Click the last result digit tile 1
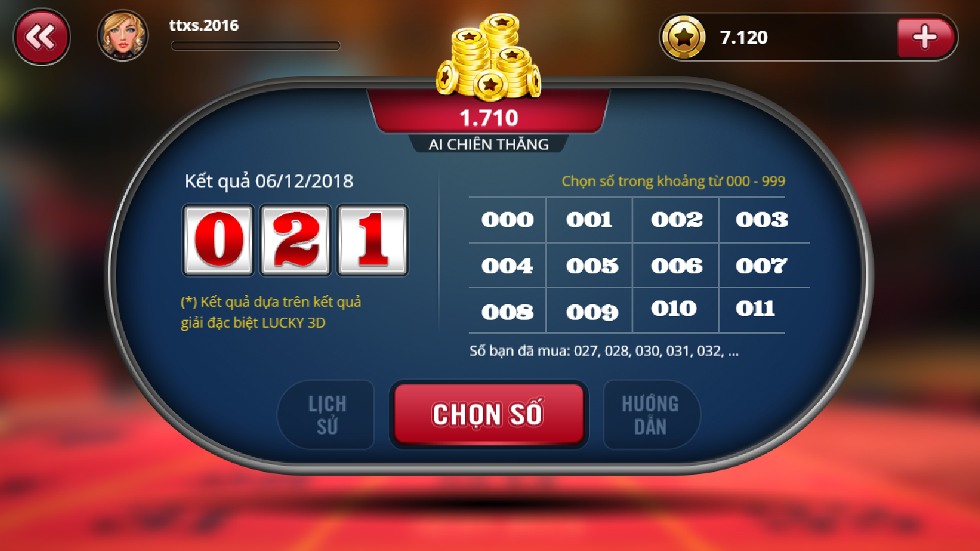Viewport: 980px width, 551px height. 373,240
